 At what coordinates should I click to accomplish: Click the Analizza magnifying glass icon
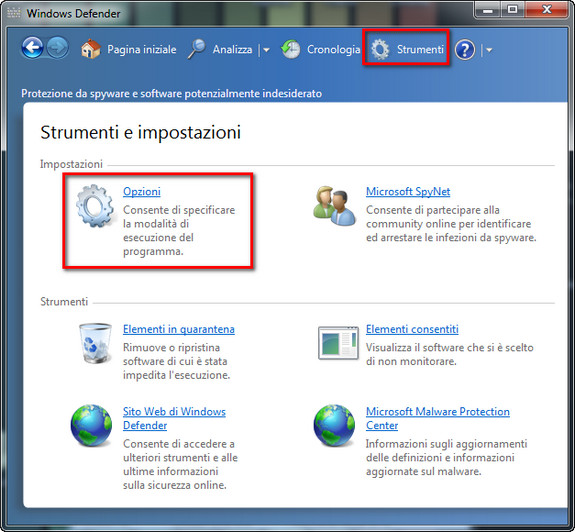click(x=197, y=49)
